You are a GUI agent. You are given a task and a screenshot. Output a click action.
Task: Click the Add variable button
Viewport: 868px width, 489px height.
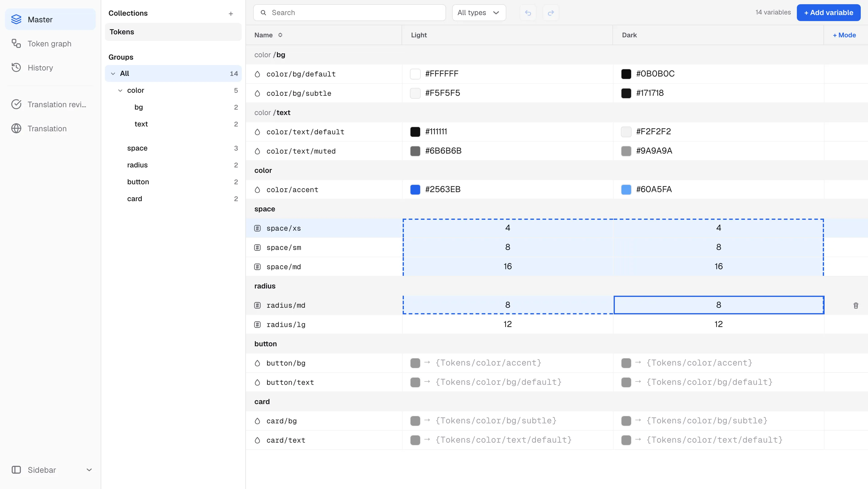click(x=829, y=13)
